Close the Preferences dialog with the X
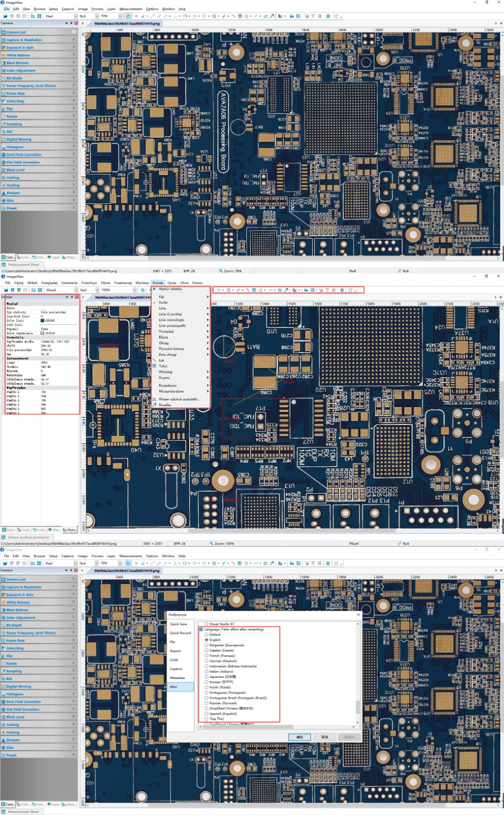This screenshot has height=815, width=504. [358, 614]
